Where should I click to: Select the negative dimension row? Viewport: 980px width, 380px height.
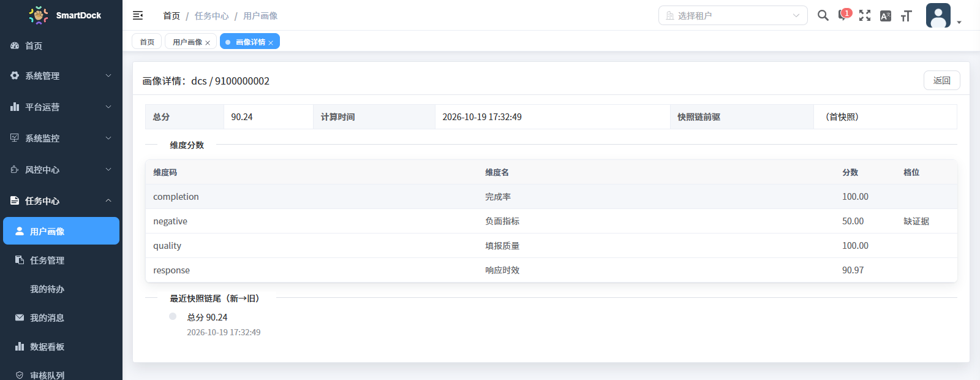551,221
